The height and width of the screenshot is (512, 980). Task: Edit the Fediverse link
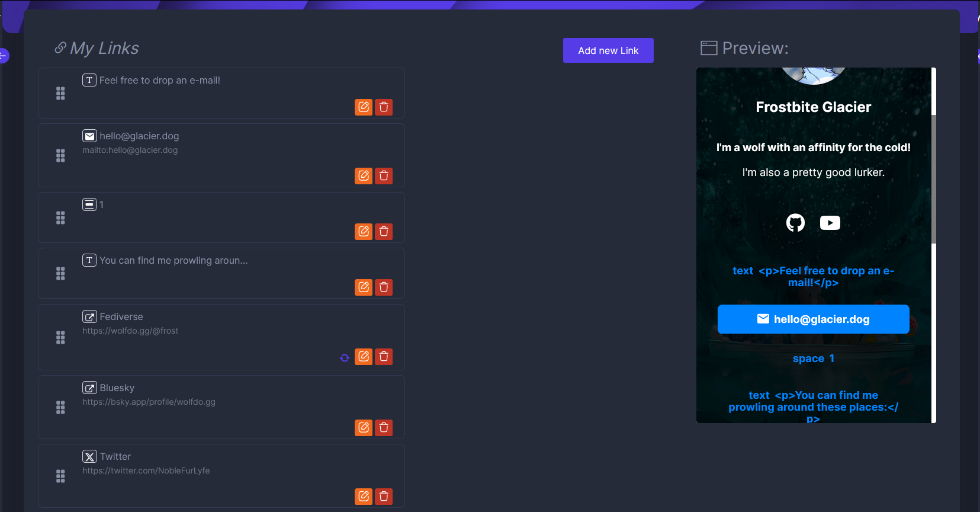364,356
